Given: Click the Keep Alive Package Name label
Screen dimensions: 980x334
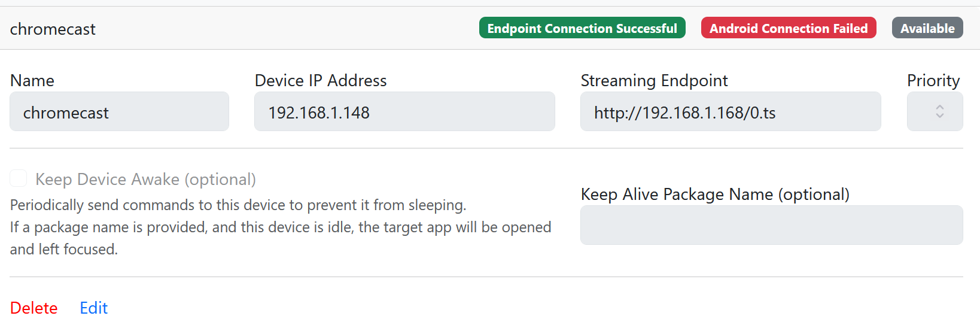Looking at the screenshot, I should point(714,195).
